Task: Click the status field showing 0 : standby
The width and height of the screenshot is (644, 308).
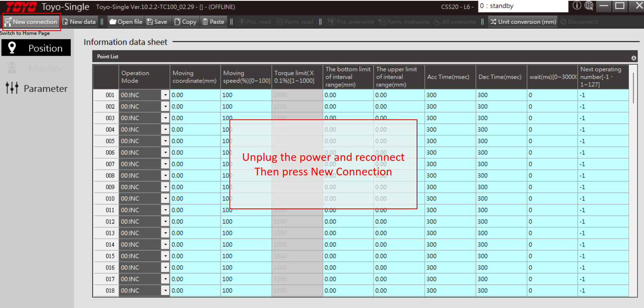Action: 523,6
